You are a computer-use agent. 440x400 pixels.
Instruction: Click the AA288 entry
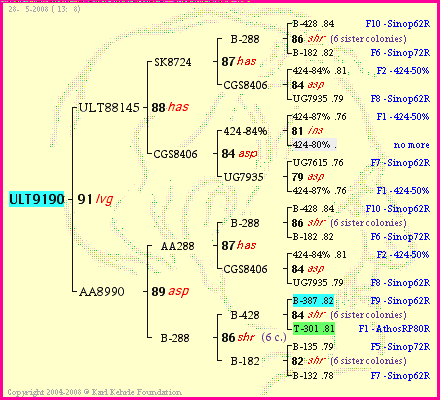(177, 246)
